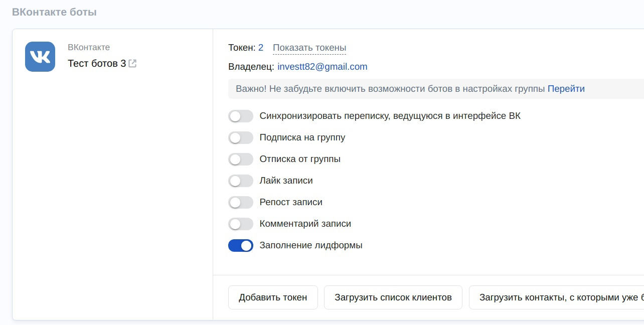Click Загрузить список клиентов button
Image resolution: width=644 pixels, height=325 pixels.
(x=393, y=297)
